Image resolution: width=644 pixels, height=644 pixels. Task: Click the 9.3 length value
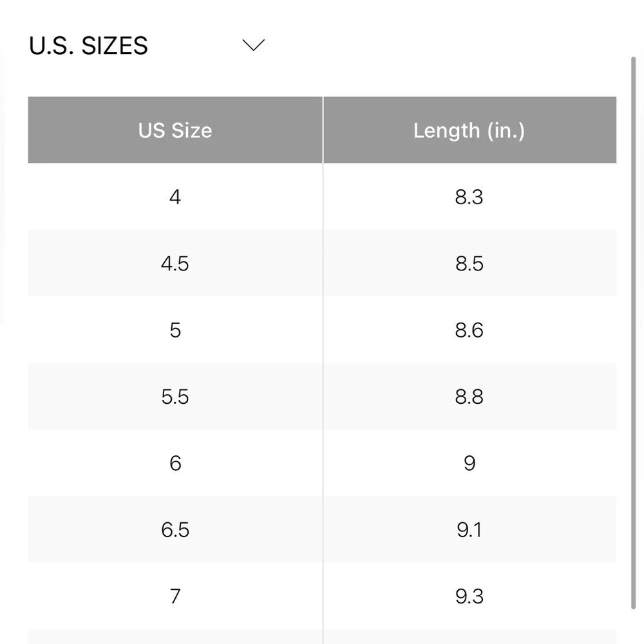(x=469, y=596)
